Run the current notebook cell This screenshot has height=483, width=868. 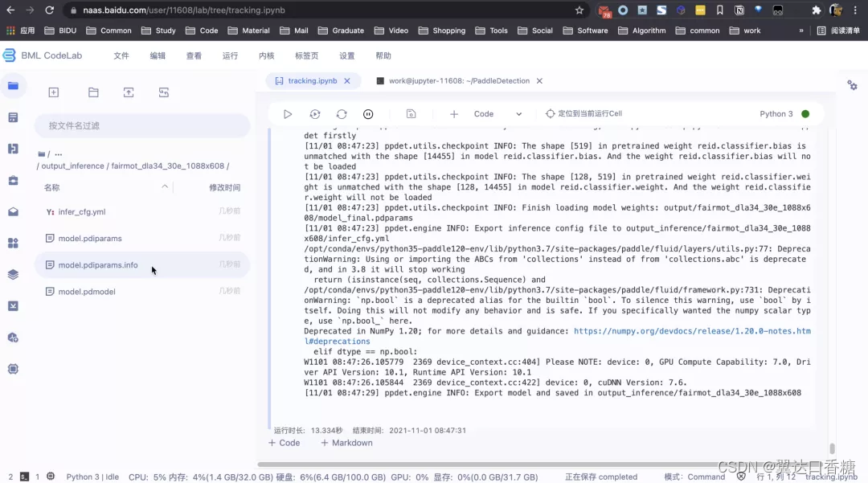pos(287,113)
